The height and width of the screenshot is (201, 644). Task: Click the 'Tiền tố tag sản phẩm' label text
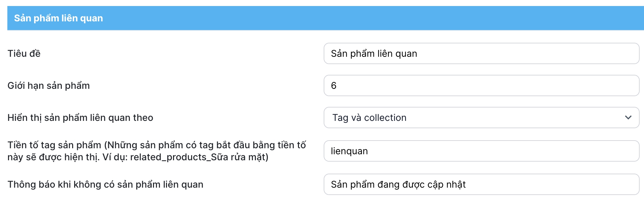tap(54, 145)
